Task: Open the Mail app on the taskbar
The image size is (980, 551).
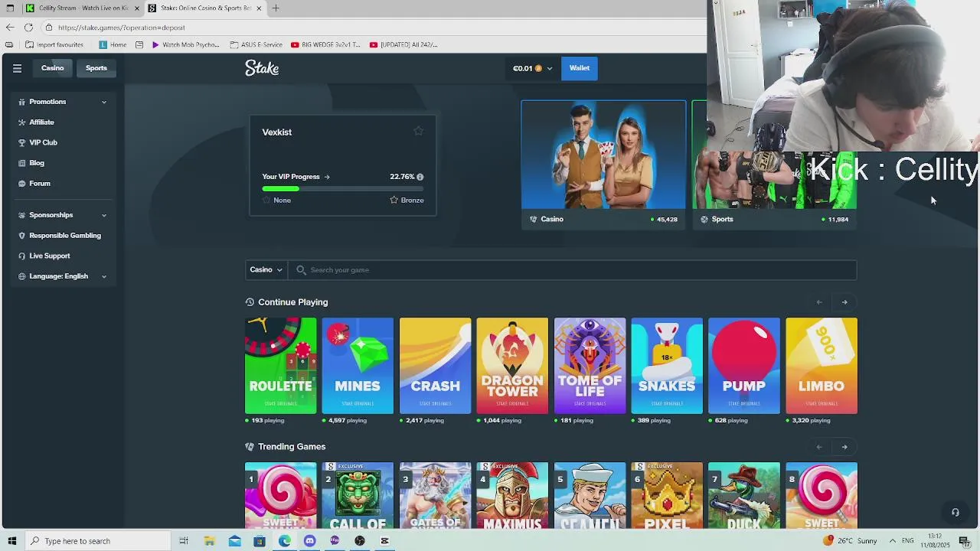Action: 234,541
